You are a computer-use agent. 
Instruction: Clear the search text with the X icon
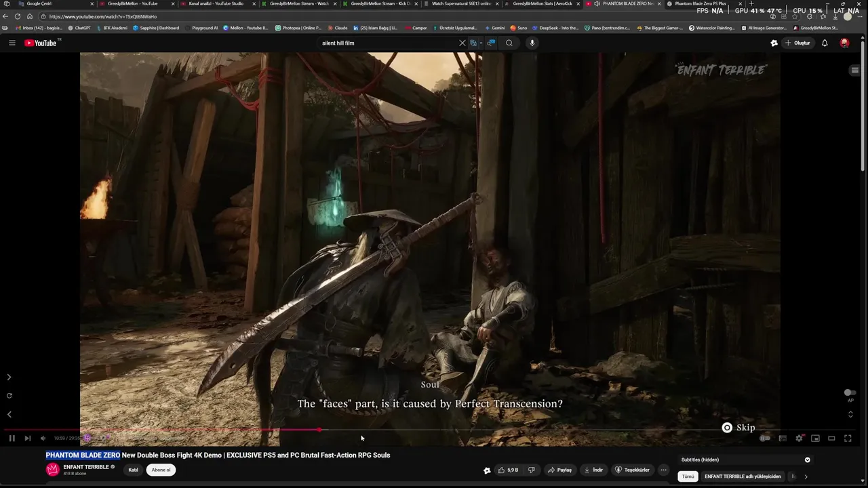coord(462,43)
